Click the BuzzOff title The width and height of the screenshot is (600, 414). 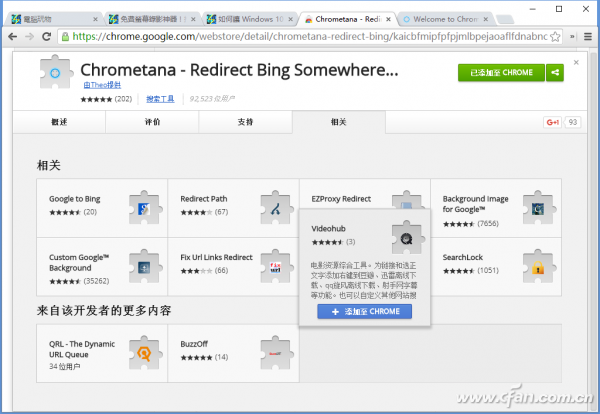(194, 344)
